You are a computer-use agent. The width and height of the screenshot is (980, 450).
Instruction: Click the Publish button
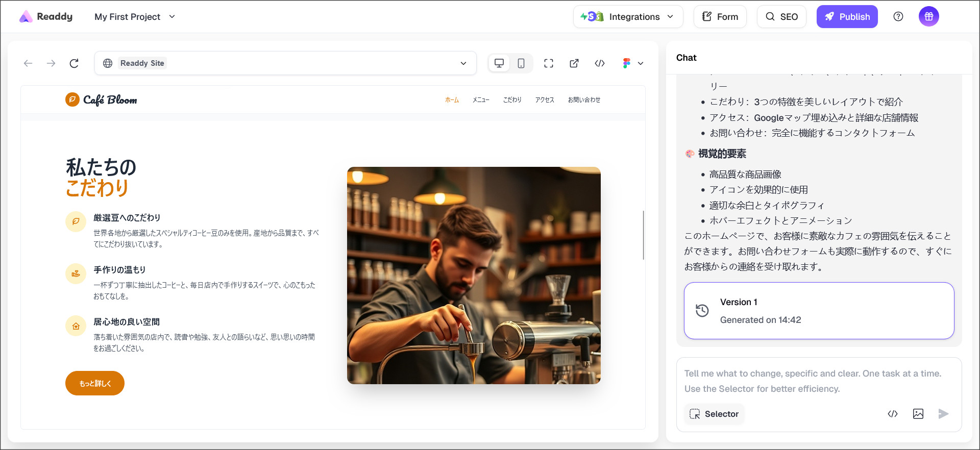847,17
